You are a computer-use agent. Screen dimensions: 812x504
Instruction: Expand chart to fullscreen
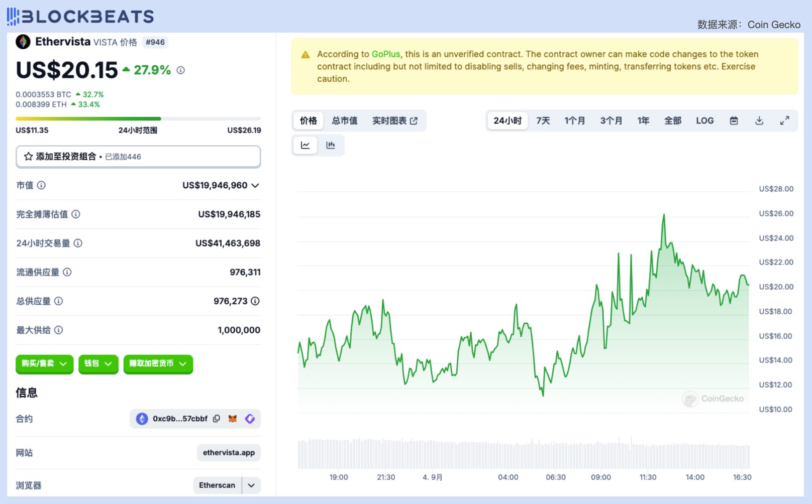[x=784, y=120]
